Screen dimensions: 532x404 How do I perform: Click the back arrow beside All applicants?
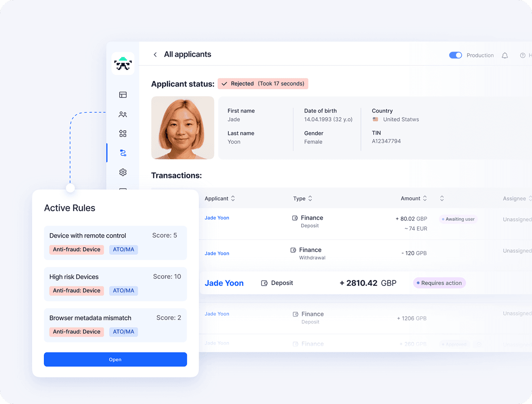[155, 55]
